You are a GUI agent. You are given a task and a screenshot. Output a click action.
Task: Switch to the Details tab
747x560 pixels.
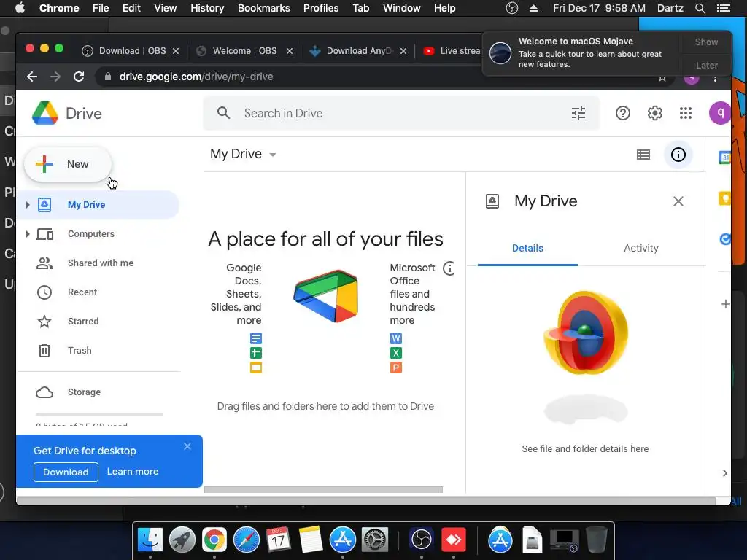click(527, 248)
